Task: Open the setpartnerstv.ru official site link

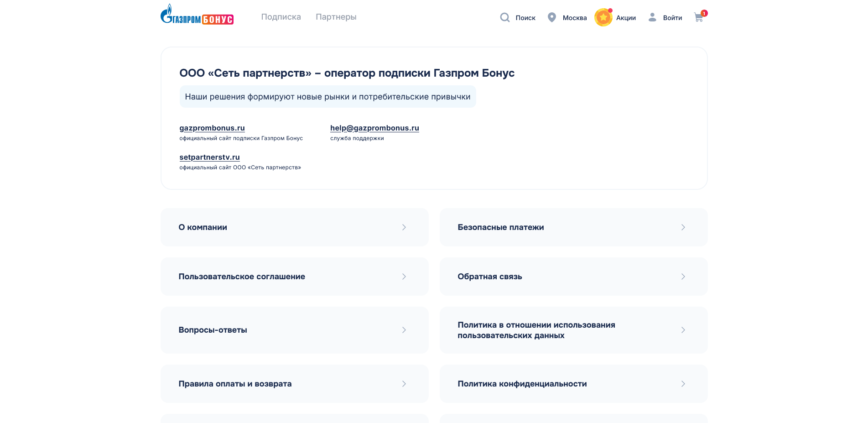Action: (x=209, y=157)
